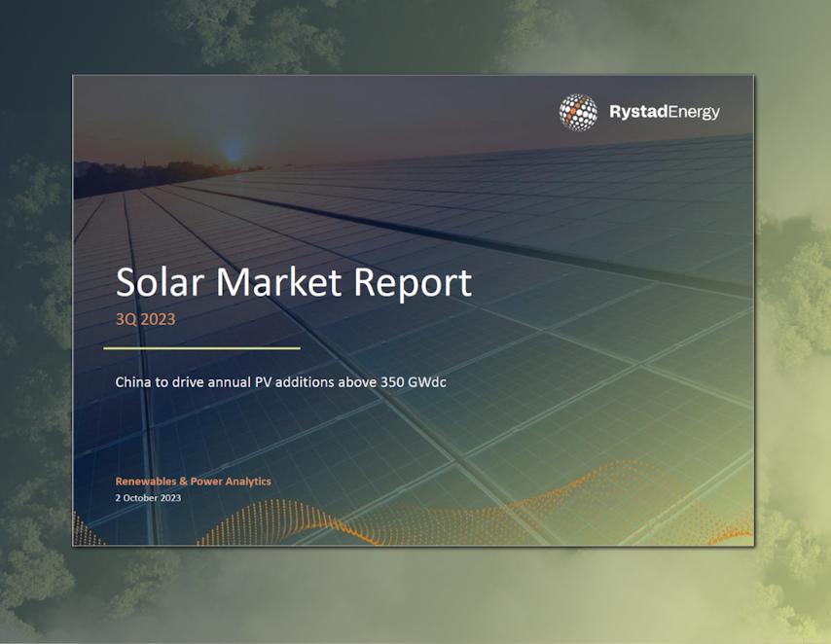Click the RystadEnergy brand name text
The image size is (831, 644).
click(665, 112)
